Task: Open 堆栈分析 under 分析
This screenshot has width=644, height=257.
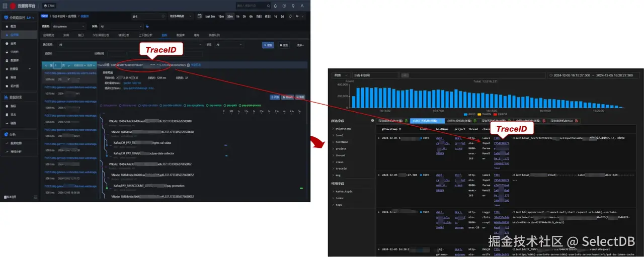Action: coord(16,151)
